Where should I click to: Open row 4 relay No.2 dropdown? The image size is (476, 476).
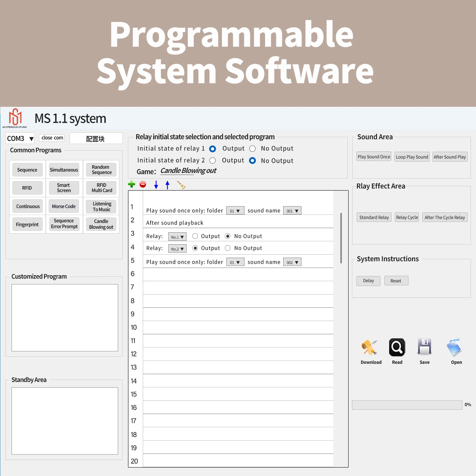click(177, 249)
